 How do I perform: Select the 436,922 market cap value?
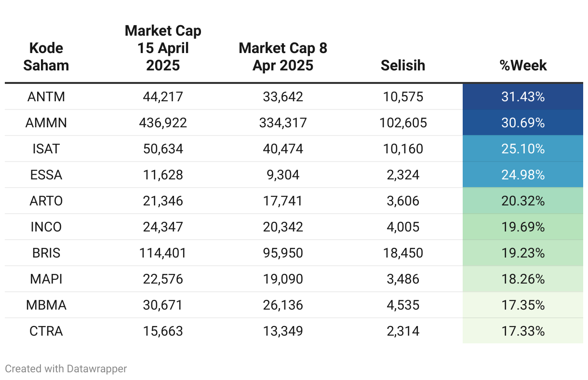point(163,123)
